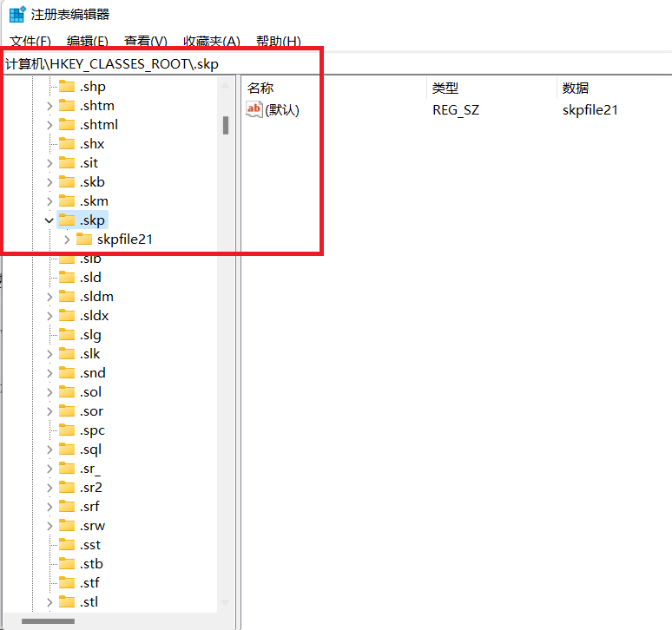Select the (默认) value name
672x630 pixels.
(282, 110)
